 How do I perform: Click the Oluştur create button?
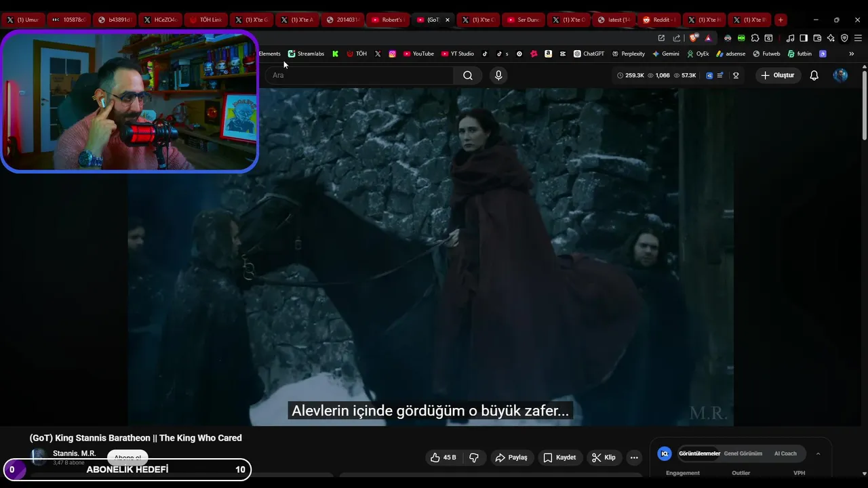tap(778, 75)
